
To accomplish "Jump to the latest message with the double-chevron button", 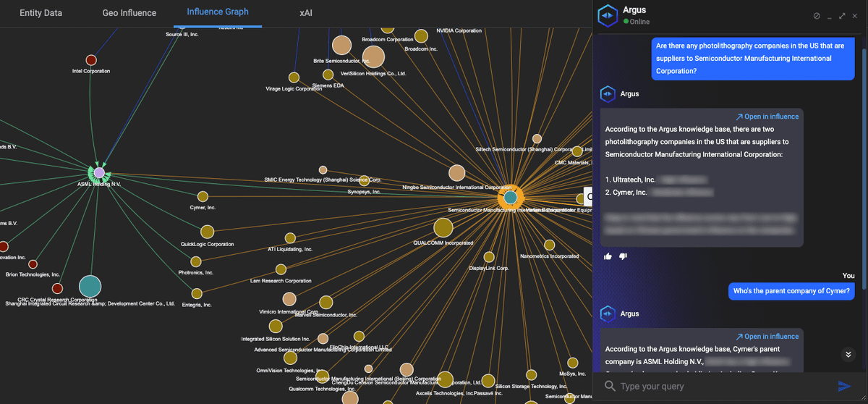I will click(848, 354).
